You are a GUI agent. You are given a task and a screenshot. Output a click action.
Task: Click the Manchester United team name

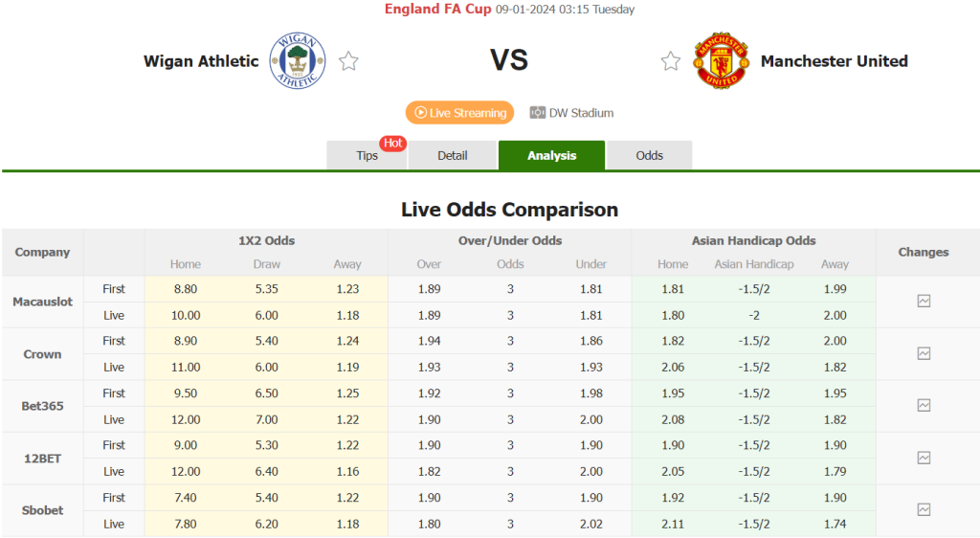(x=834, y=61)
